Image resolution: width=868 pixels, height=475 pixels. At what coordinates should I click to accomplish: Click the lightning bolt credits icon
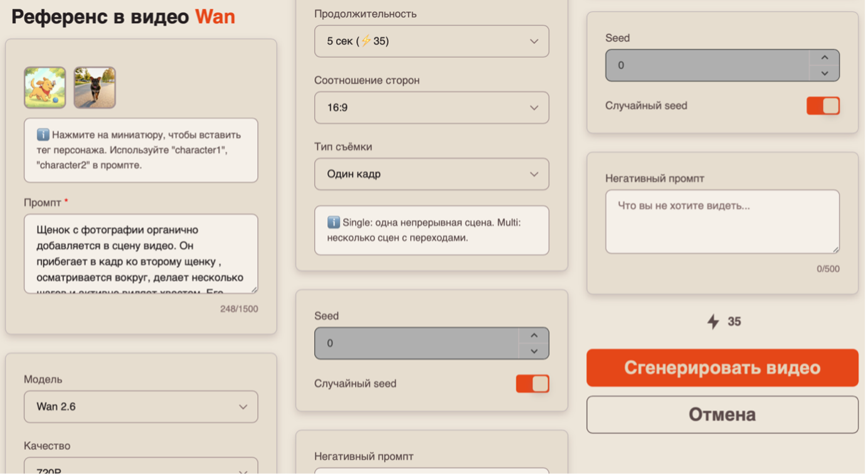[x=713, y=322]
